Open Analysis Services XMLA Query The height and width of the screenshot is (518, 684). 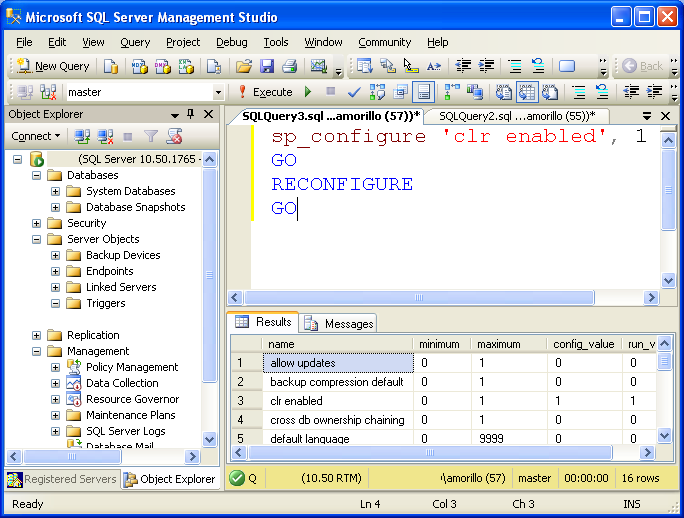186,66
